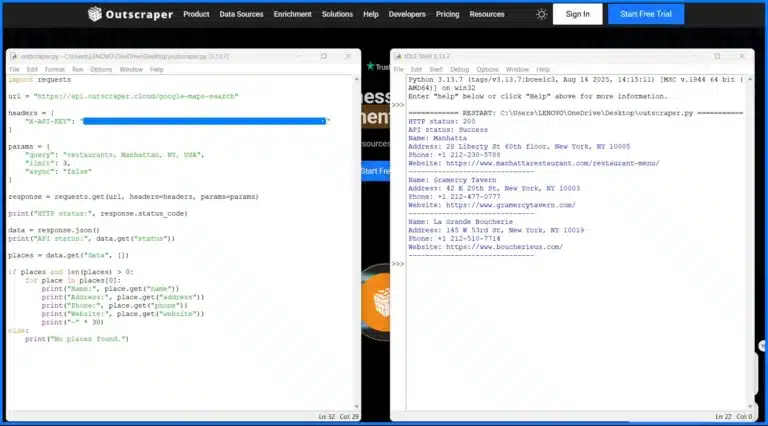768x426 pixels.
Task: Open Help menu in the IDLE Shell window
Action: 543,70
